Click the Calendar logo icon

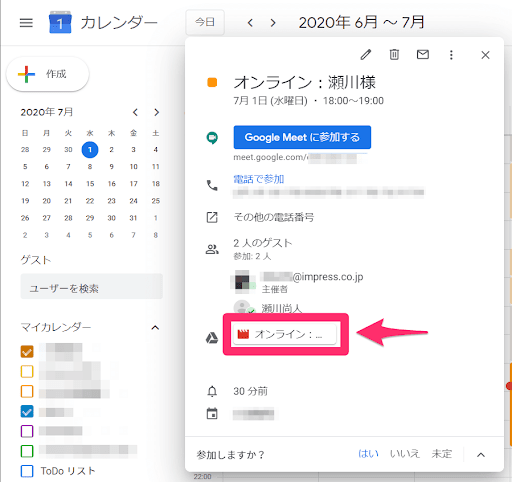60,22
